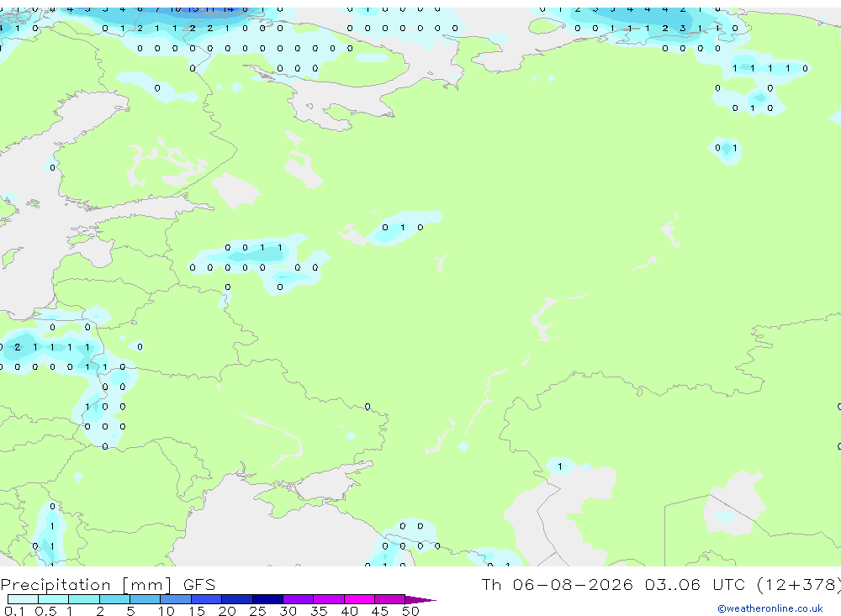Click the legend label '35'
Image resolution: width=841 pixels, height=616 pixels.
coord(319,611)
